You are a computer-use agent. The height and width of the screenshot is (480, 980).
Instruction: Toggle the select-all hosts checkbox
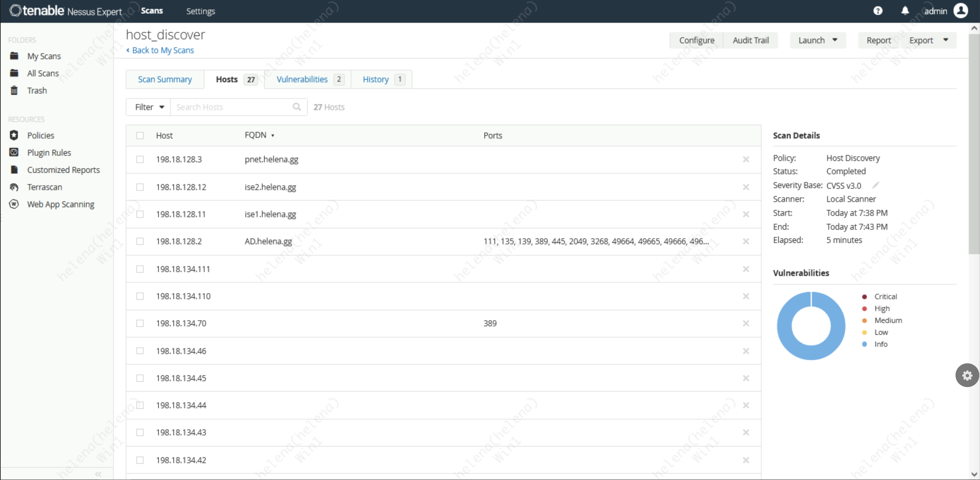coord(140,136)
